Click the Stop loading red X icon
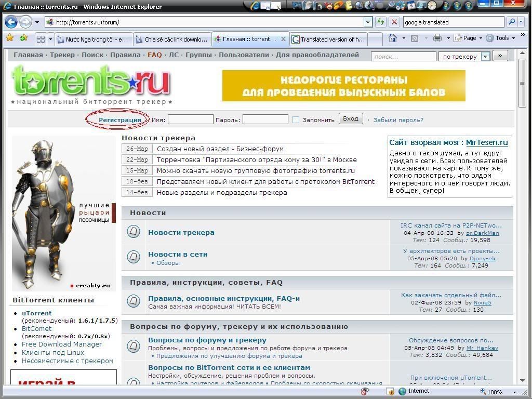Viewport: 532px width, 399px height. [x=394, y=22]
